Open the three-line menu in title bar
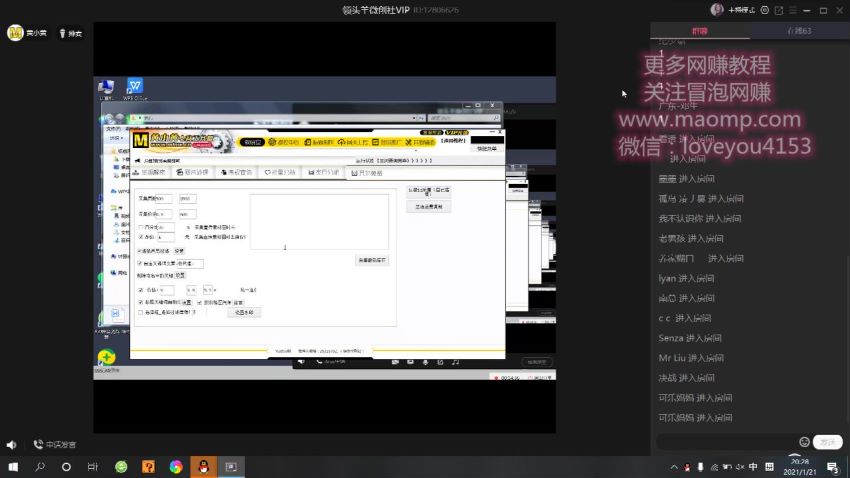Screen dimensions: 850x478 (793, 10)
